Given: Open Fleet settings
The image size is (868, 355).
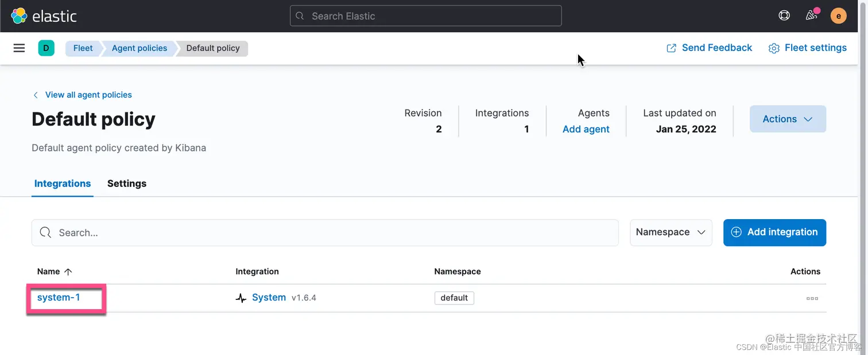Looking at the screenshot, I should point(808,48).
